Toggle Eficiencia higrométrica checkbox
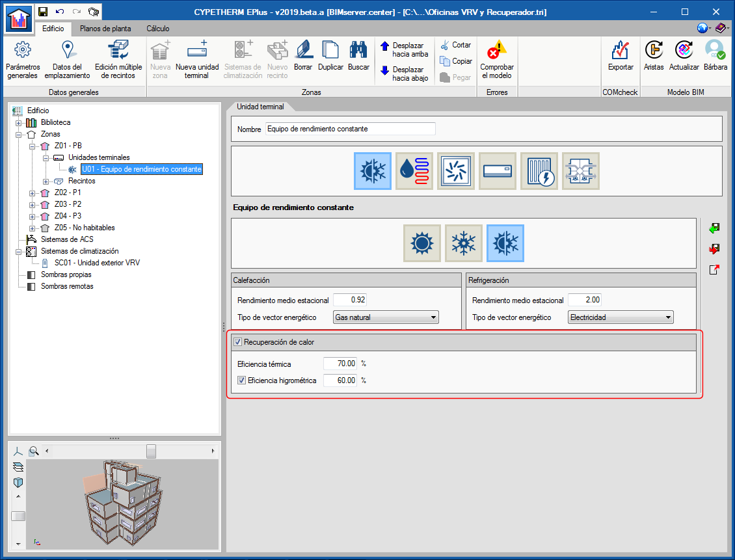 click(x=241, y=380)
